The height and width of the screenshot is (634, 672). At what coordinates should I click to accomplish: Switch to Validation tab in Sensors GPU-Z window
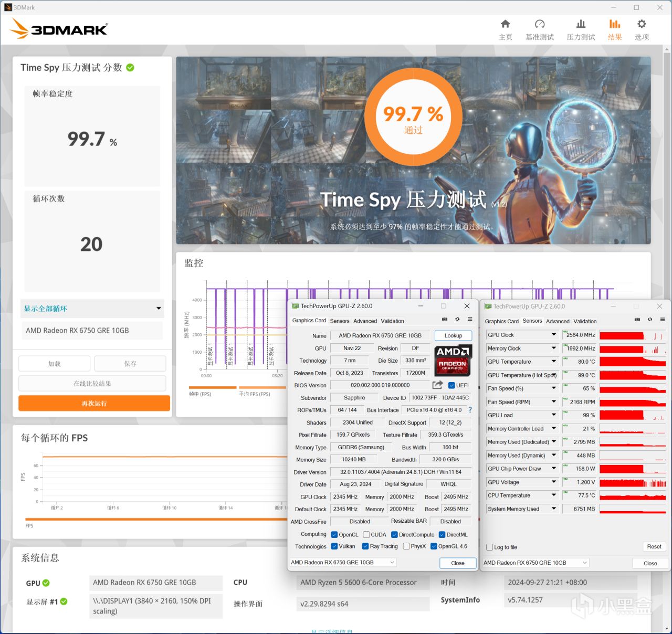pyautogui.click(x=585, y=321)
